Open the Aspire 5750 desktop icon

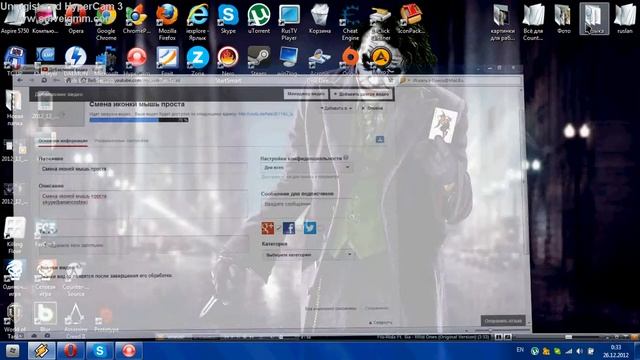(15, 19)
